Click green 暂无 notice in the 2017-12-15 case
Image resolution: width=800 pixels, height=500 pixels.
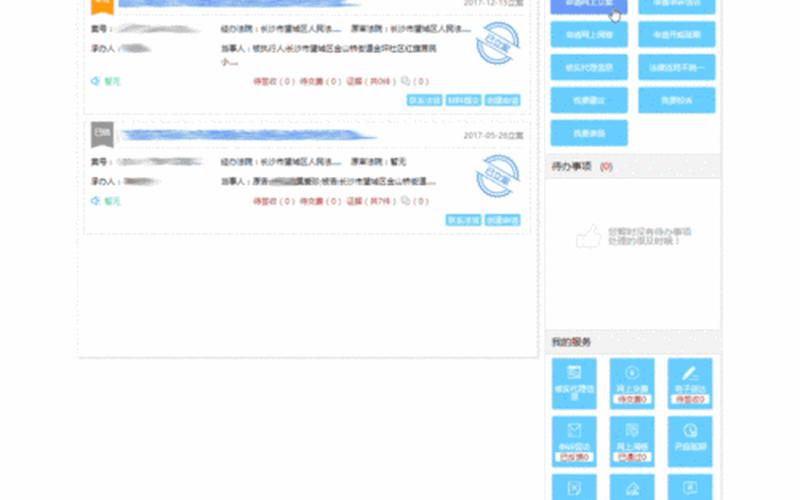pos(112,81)
